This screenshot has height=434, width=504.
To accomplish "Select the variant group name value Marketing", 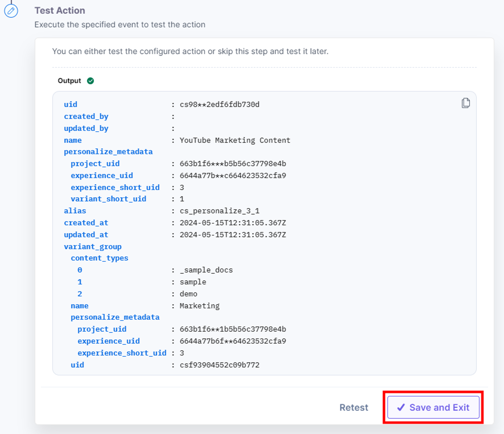I will pos(199,306).
